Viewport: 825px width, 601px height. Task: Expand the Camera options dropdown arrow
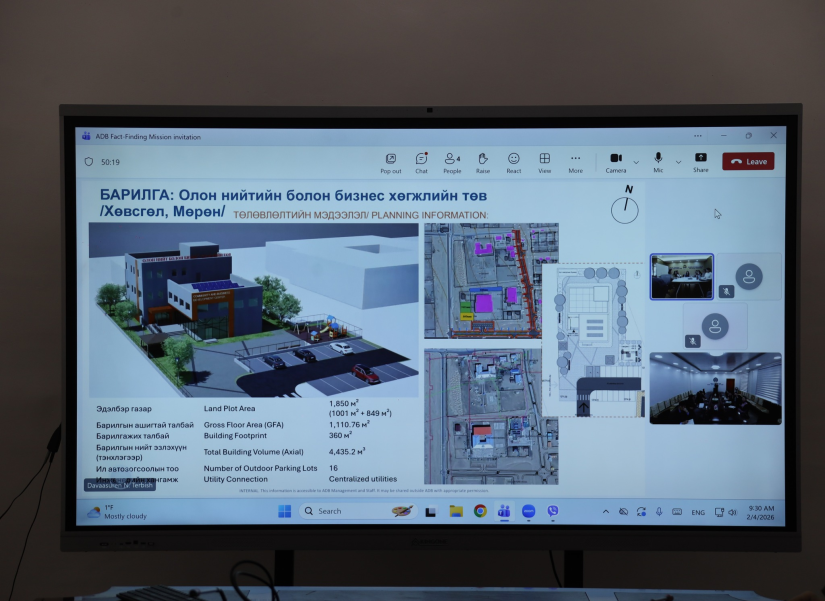[636, 161]
